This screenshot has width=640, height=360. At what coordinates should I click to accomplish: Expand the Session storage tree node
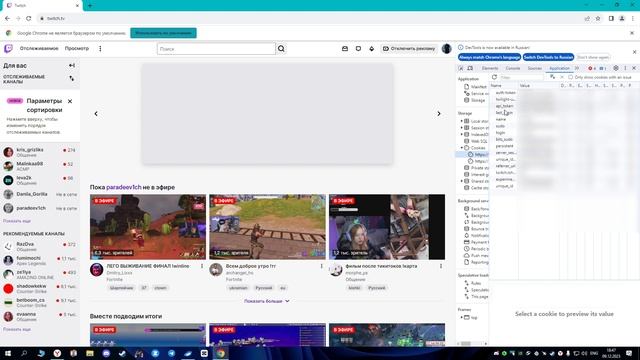click(x=462, y=128)
